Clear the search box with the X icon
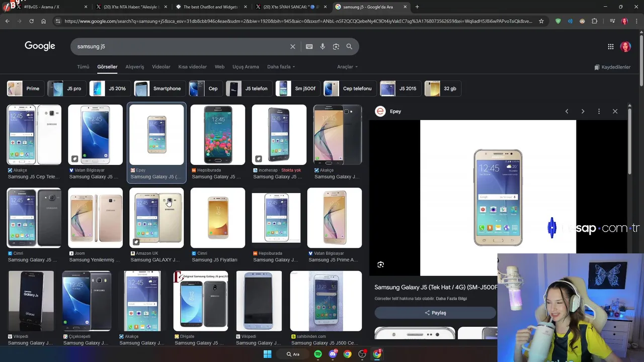 [x=293, y=46]
